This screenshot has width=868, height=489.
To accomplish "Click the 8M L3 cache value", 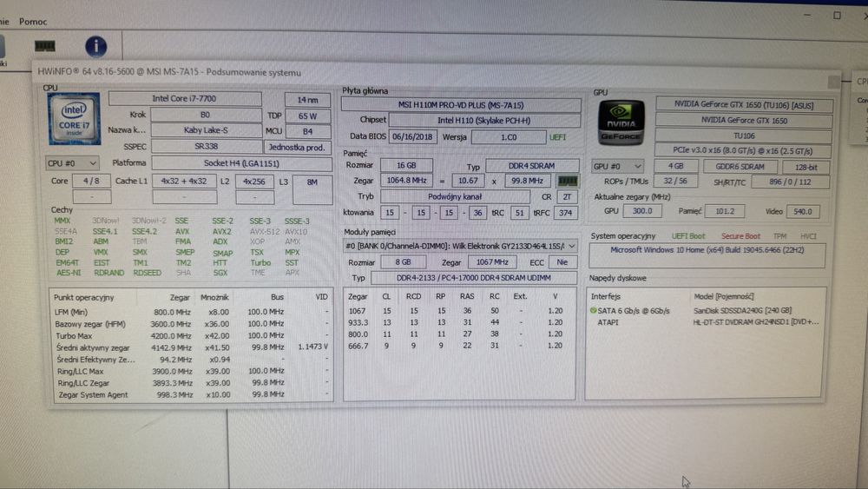I will pyautogui.click(x=312, y=189).
